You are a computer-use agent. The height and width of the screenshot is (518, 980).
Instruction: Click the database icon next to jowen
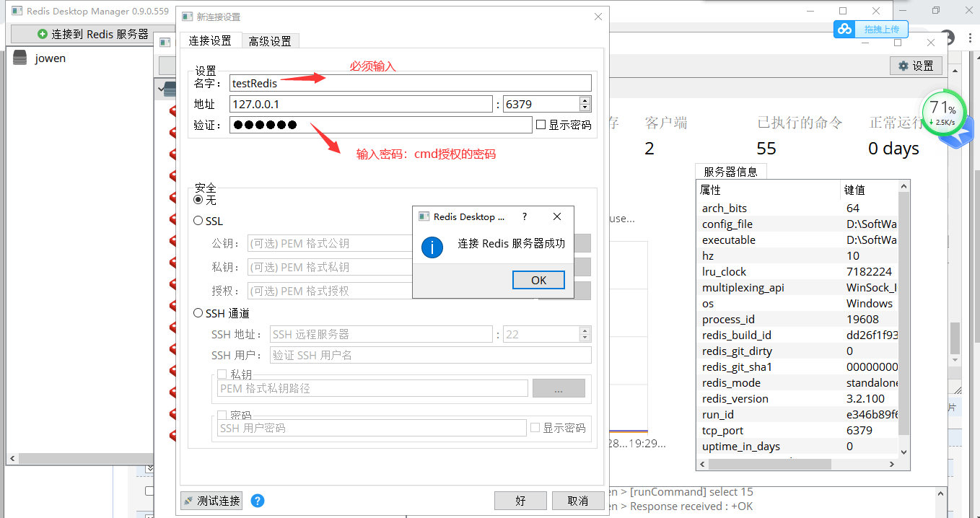click(x=19, y=58)
